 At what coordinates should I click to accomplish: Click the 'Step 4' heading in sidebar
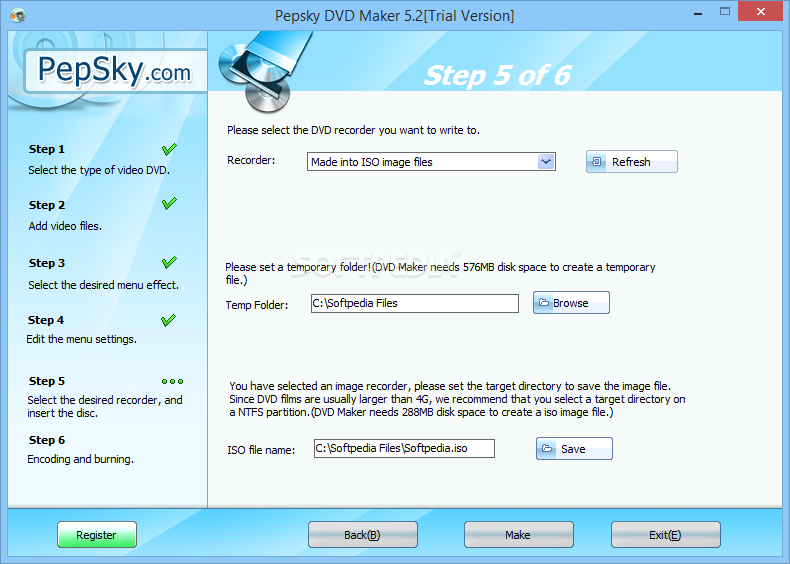pos(46,320)
